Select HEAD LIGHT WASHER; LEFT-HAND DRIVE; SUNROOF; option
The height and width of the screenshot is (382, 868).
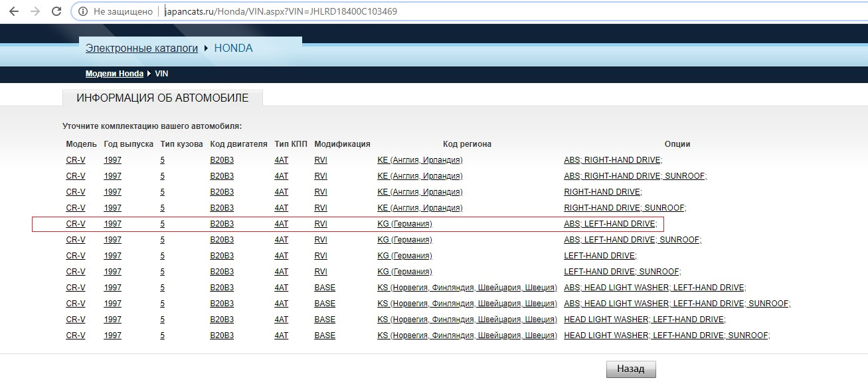pos(667,335)
